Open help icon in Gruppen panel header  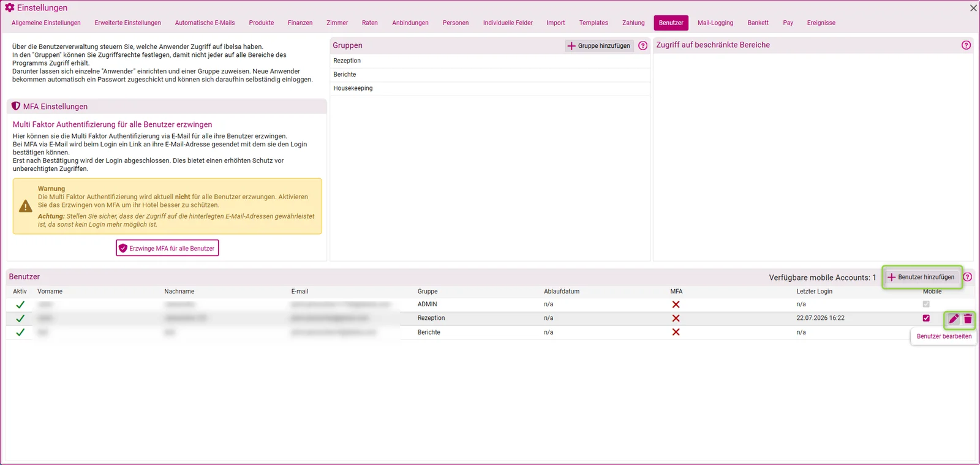(x=643, y=45)
